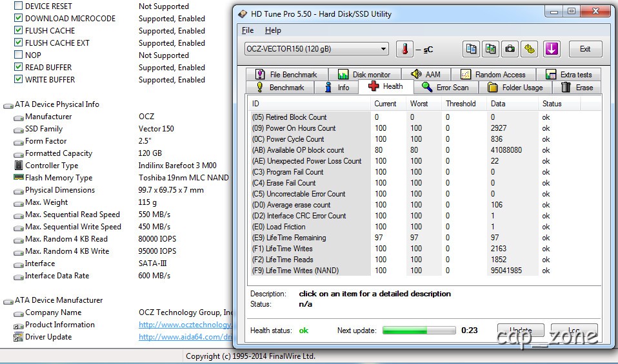The height and width of the screenshot is (364, 618).
Task: Sort by the Threshold column header
Action: tap(464, 104)
